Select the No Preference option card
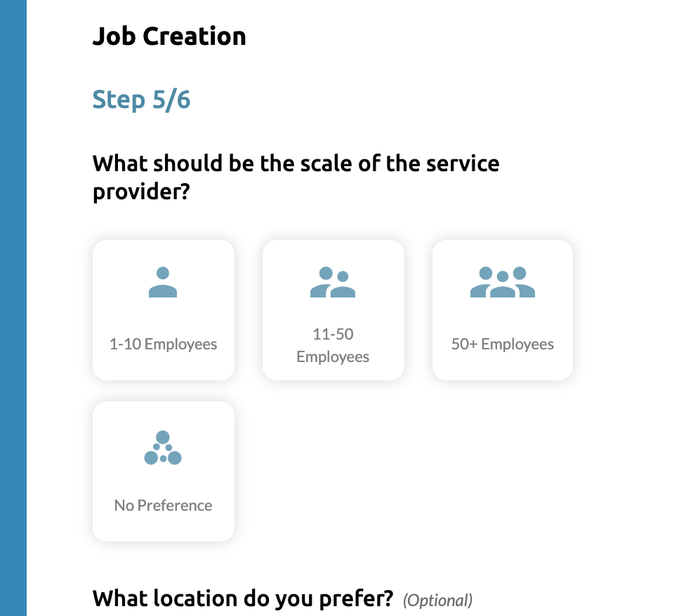The width and height of the screenshot is (674, 616). click(x=164, y=471)
